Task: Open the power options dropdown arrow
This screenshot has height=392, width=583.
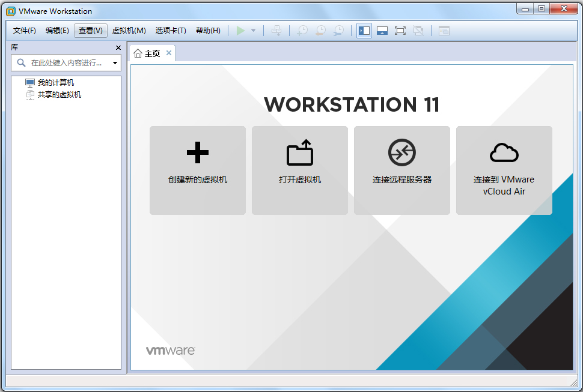Action: point(253,31)
